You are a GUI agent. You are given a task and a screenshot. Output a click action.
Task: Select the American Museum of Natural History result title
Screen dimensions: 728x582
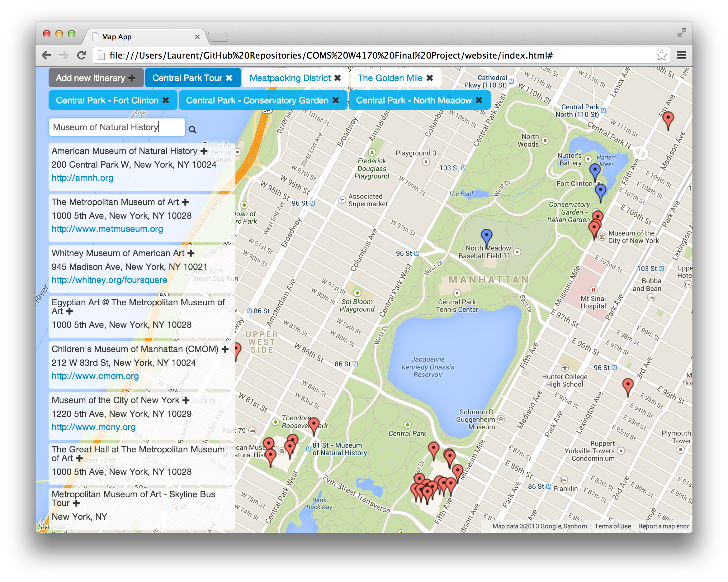coord(124,151)
